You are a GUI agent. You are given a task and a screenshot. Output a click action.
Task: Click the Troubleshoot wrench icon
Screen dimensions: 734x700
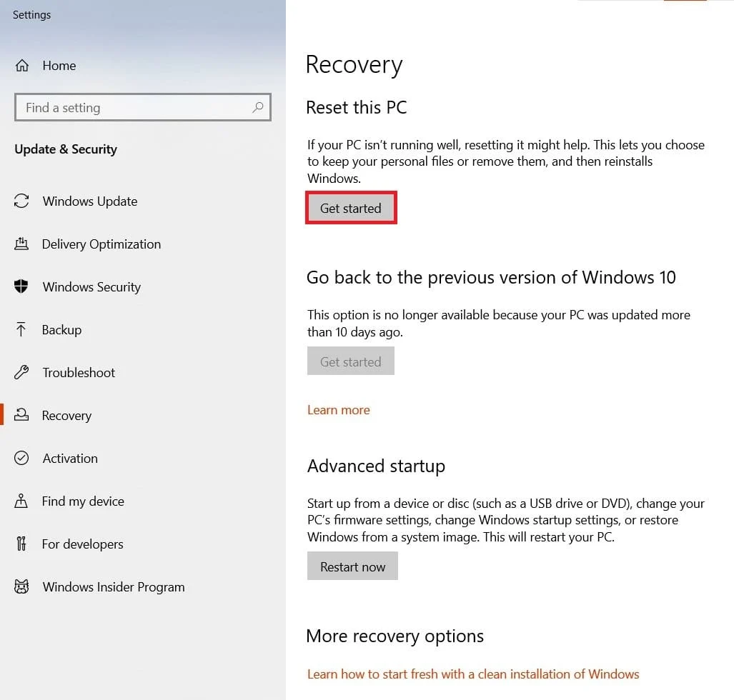(x=21, y=373)
